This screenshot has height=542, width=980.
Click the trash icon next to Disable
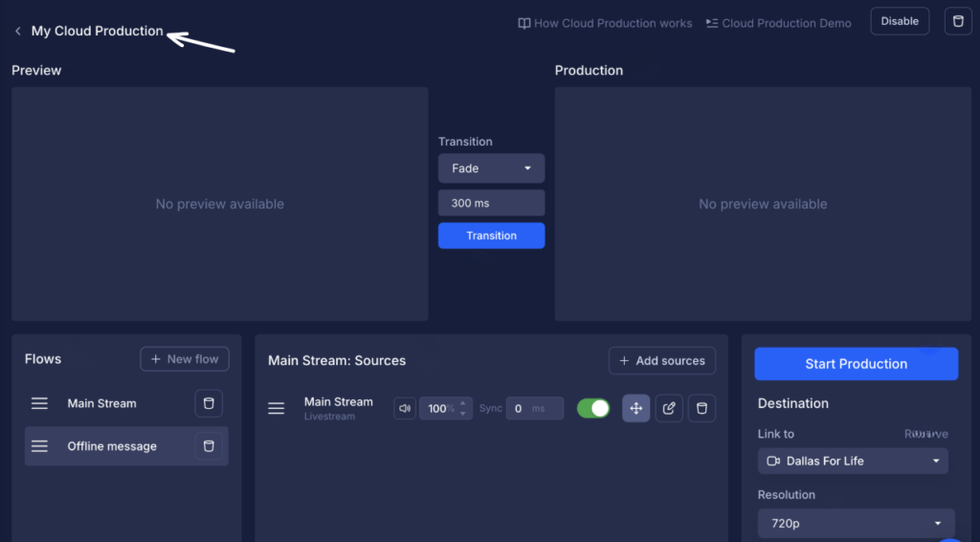[x=957, y=21]
